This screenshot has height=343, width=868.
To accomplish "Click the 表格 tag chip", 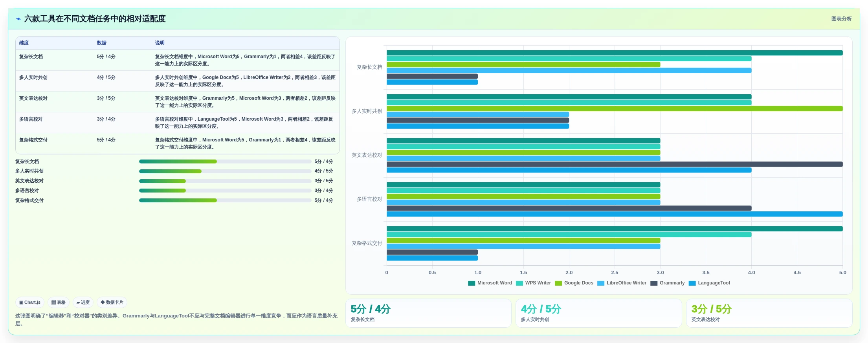I will (59, 303).
